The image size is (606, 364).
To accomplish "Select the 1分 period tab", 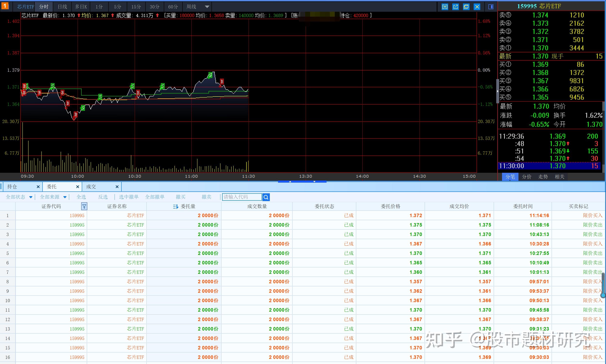I will click(x=99, y=7).
